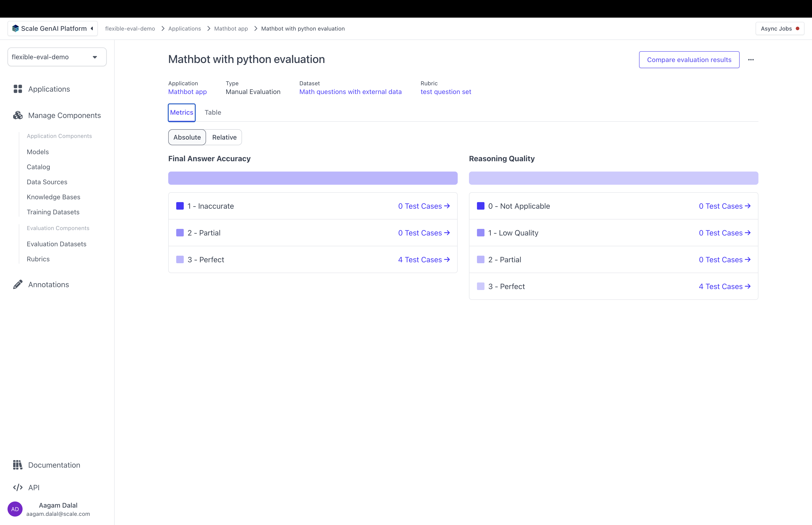Image resolution: width=812 pixels, height=525 pixels.
Task: Open Documentation via the books icon
Action: [18, 465]
